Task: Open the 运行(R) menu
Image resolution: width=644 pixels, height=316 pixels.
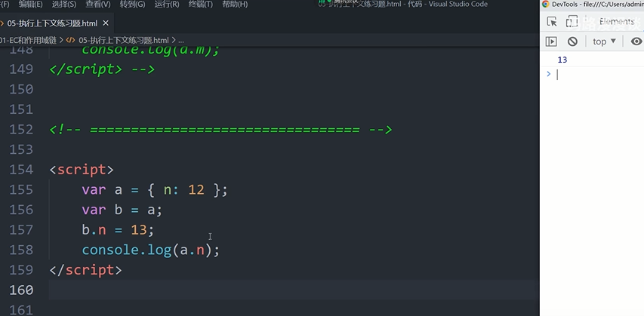Action: tap(166, 5)
